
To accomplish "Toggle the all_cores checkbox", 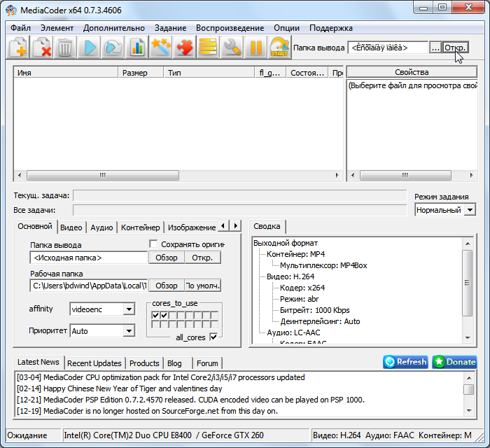I will [x=213, y=337].
